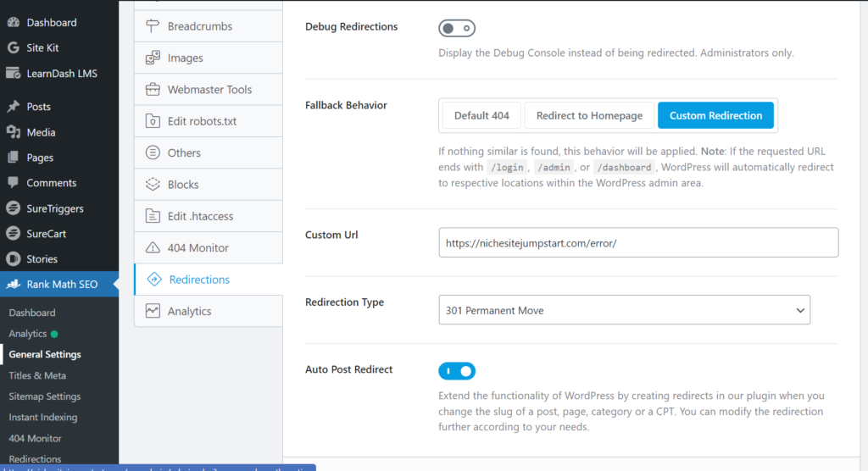Screen dimensions: 868x471
Task: Click the Blocks cube icon
Action: coord(153,185)
